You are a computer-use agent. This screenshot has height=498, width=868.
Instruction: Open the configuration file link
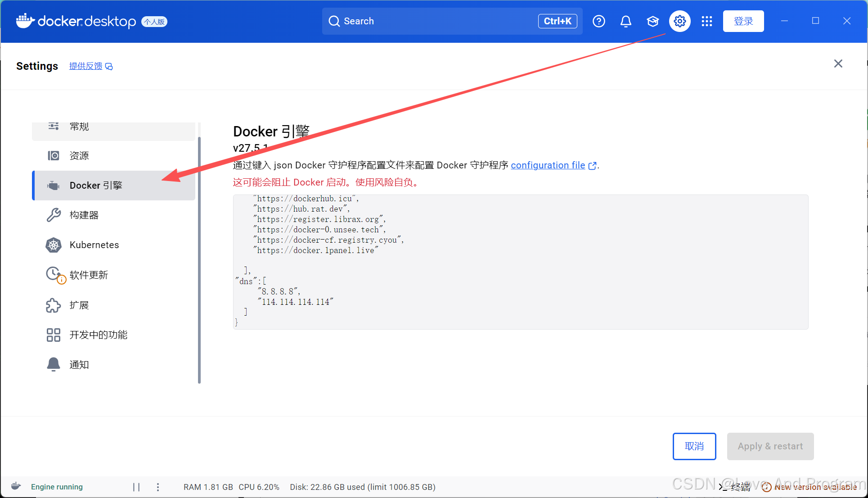(548, 165)
